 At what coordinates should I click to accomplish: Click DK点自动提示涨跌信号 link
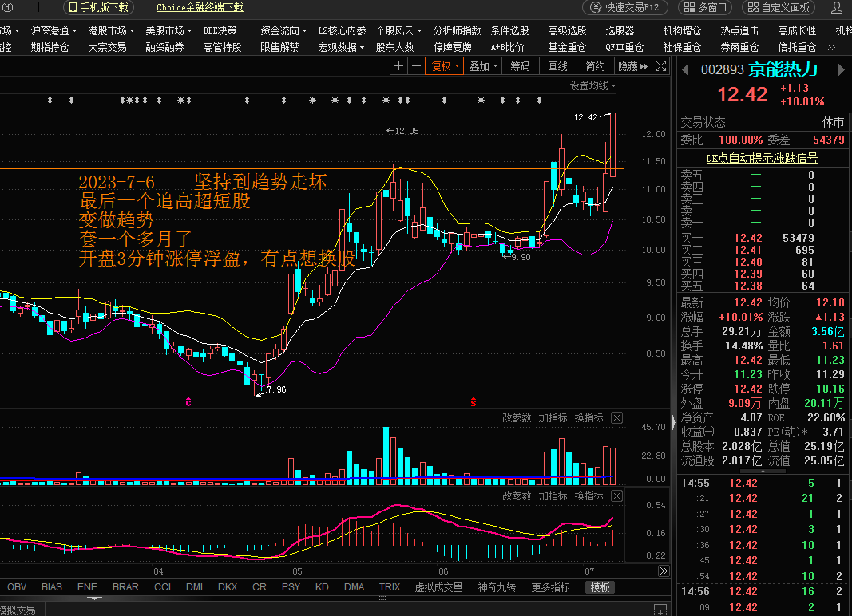click(x=762, y=158)
